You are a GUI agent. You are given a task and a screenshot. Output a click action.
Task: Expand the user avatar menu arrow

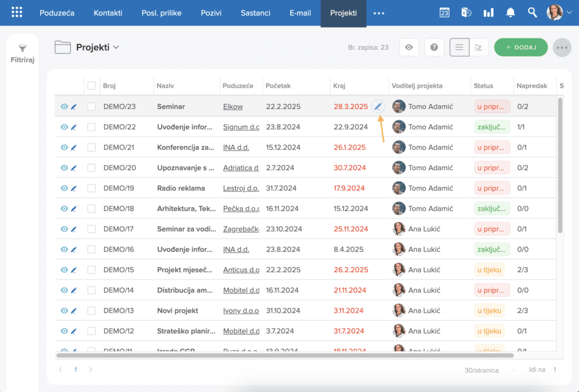click(x=569, y=12)
